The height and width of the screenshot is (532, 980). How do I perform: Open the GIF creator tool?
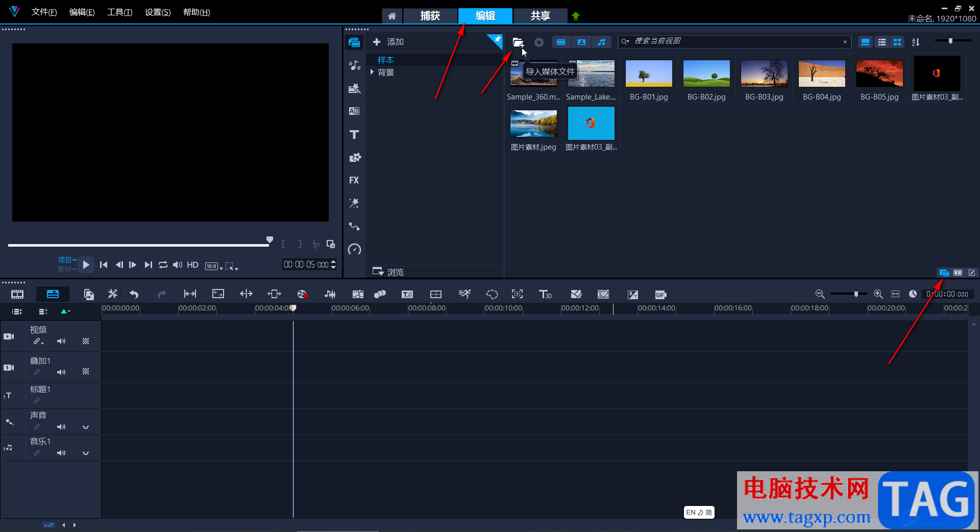(x=660, y=295)
